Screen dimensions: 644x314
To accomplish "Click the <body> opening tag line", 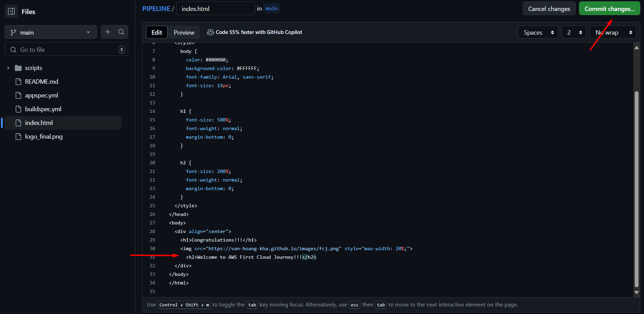I will [177, 223].
